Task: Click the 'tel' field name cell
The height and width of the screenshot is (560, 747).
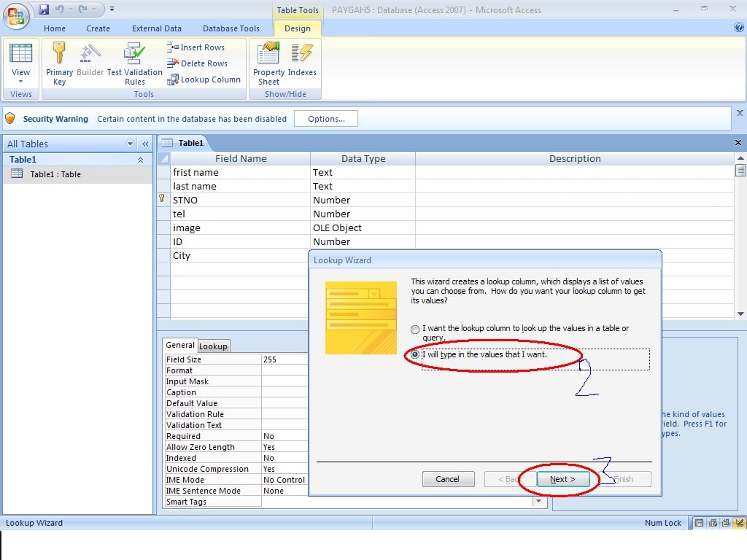Action: click(240, 214)
